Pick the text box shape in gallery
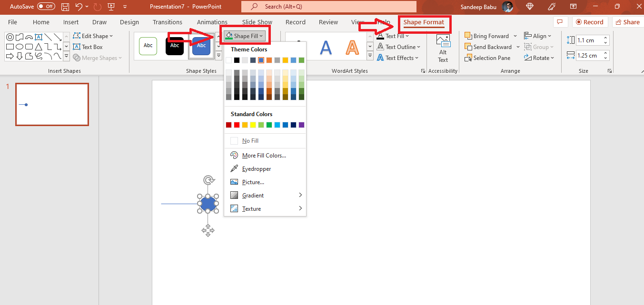Image resolution: width=644 pixels, height=305 pixels. [x=38, y=37]
